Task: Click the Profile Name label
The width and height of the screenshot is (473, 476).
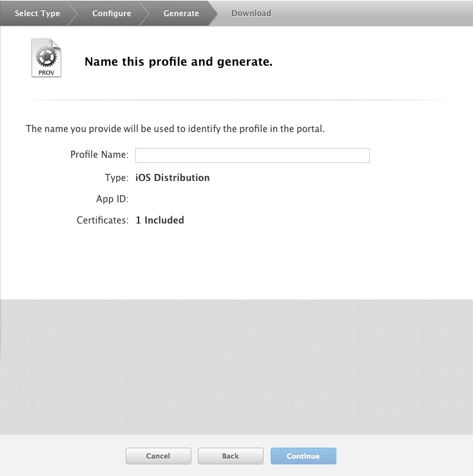Action: click(99, 155)
